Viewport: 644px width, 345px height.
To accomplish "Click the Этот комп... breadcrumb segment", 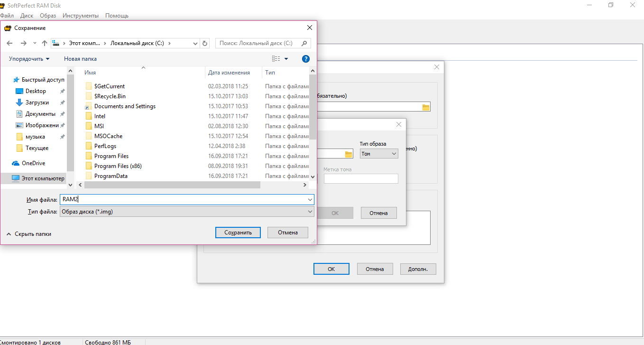I will point(85,43).
